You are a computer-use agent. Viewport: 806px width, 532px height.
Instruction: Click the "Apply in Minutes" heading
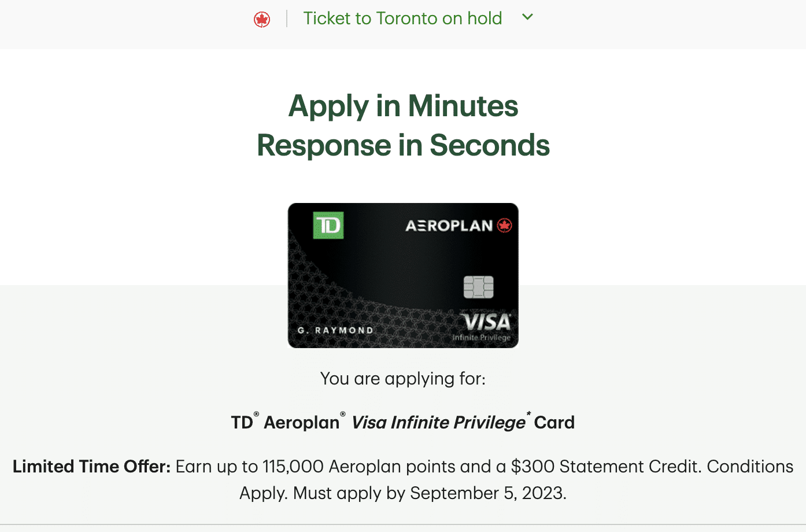pos(403,106)
